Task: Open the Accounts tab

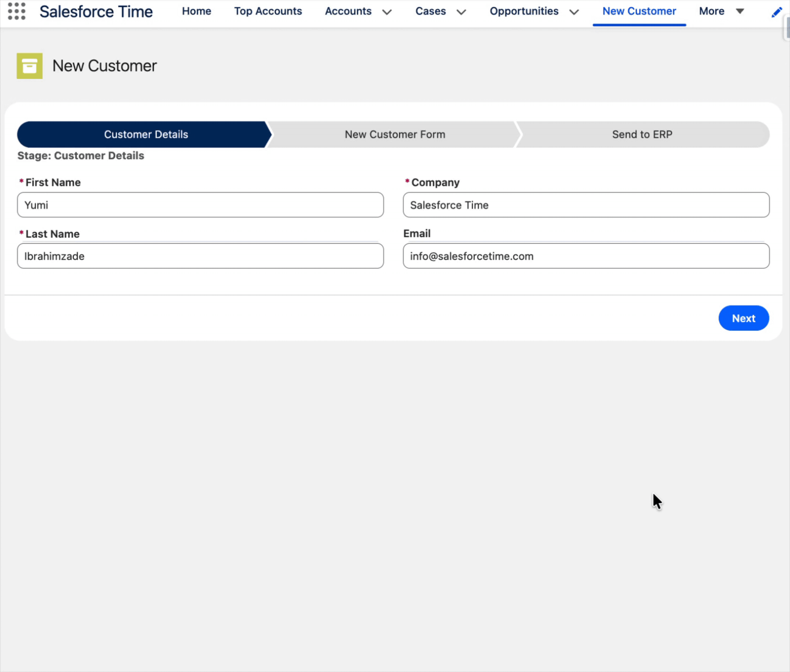Action: [x=348, y=11]
